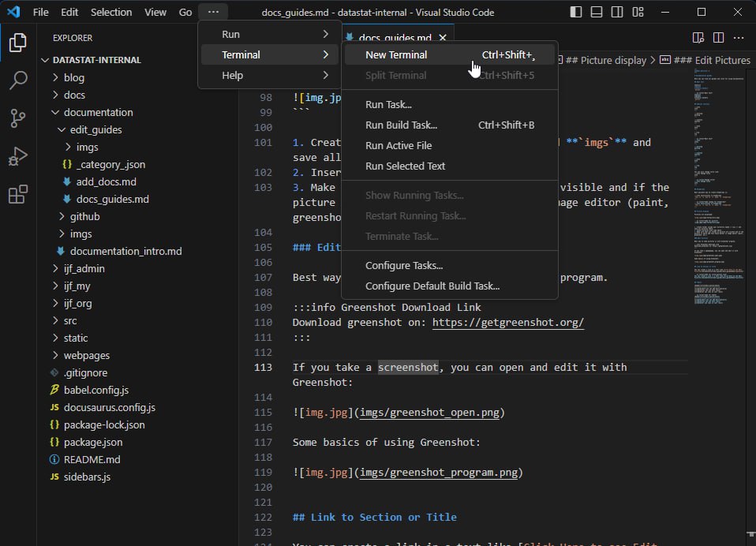Choose Configure Default Build Task...
This screenshot has height=546, width=756.
(x=450, y=286)
